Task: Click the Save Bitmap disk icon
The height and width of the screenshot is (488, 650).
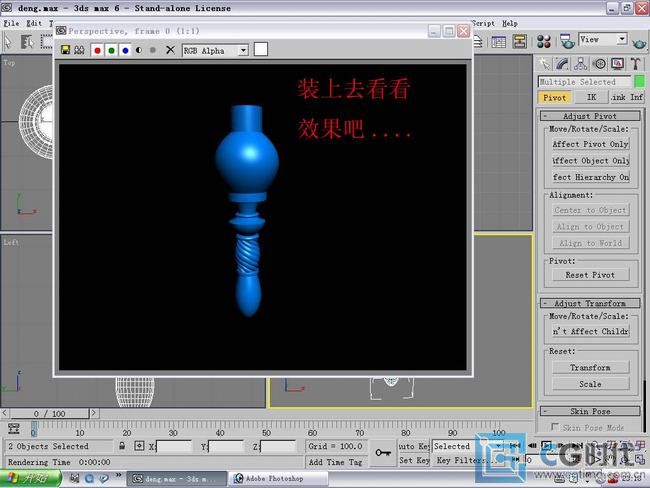Action: click(66, 50)
